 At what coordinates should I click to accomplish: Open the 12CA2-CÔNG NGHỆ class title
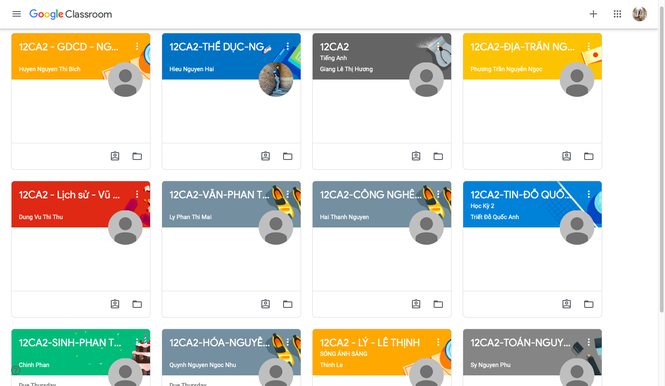(371, 195)
